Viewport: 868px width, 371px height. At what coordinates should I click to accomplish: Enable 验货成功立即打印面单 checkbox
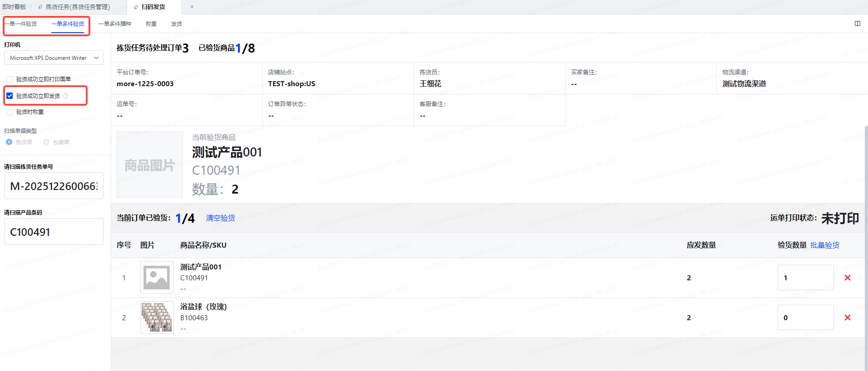pyautogui.click(x=10, y=79)
